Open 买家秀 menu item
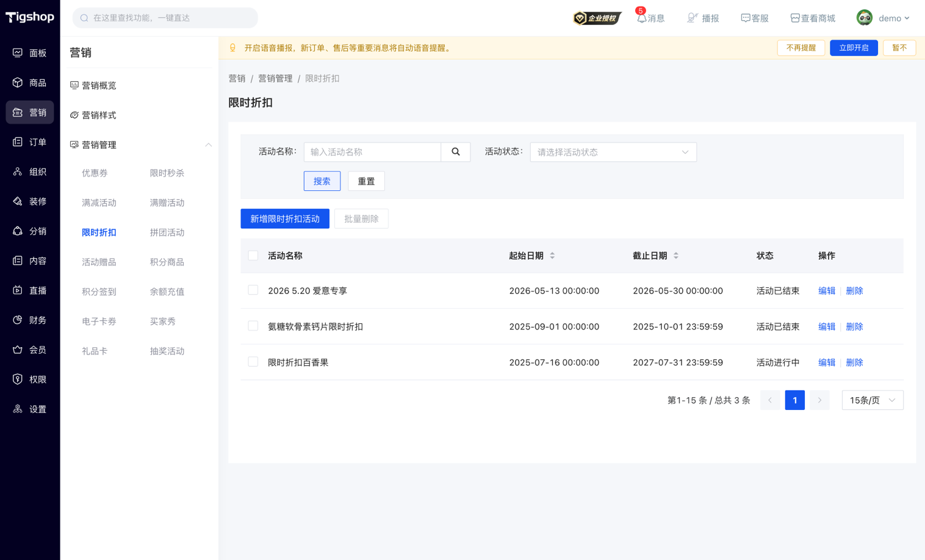The height and width of the screenshot is (560, 925). click(x=163, y=321)
